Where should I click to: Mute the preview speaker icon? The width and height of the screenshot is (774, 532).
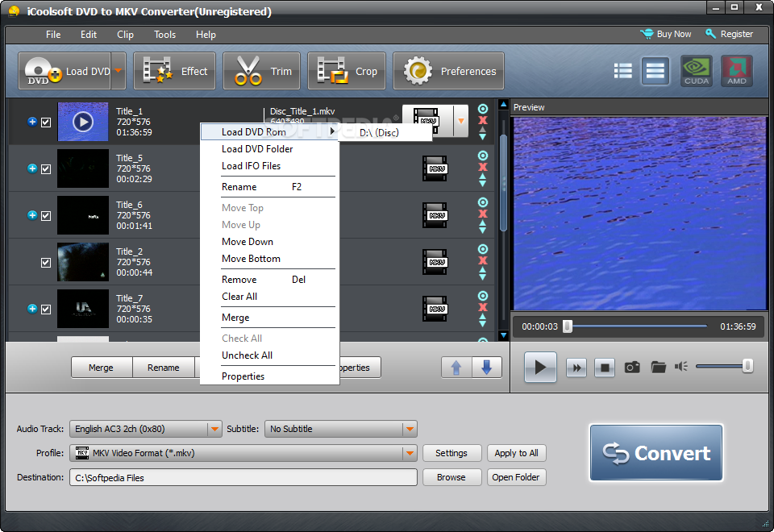(x=682, y=367)
